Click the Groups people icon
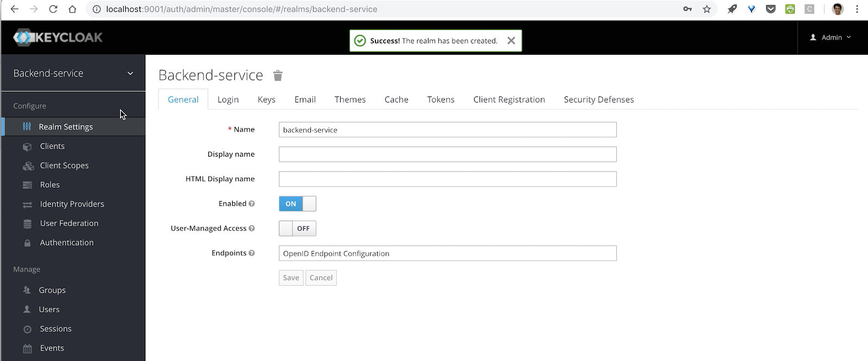 coord(27,290)
